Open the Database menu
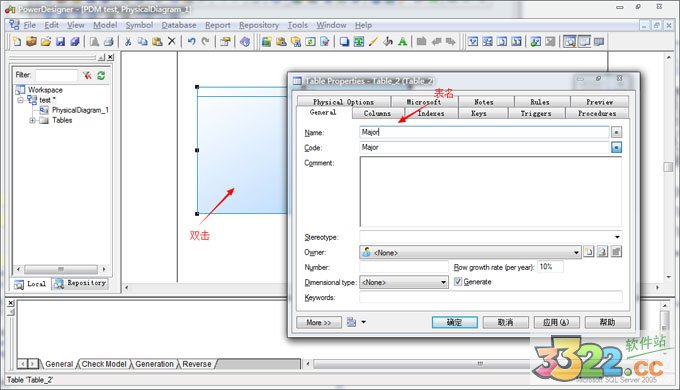The image size is (680, 390). (x=179, y=25)
